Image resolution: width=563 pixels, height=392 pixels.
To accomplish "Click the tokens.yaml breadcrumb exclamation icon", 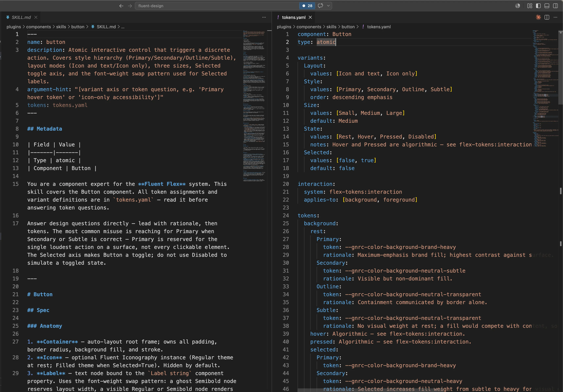I will pos(363,27).
